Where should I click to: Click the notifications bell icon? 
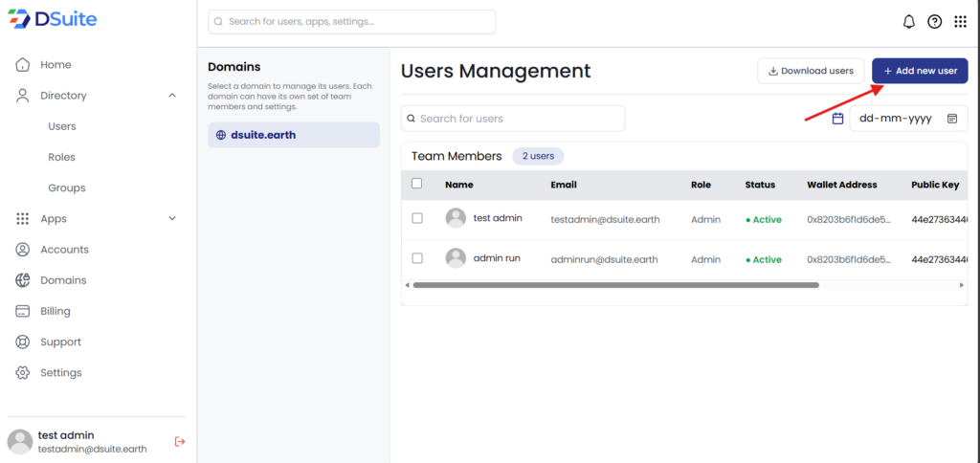(x=909, y=22)
